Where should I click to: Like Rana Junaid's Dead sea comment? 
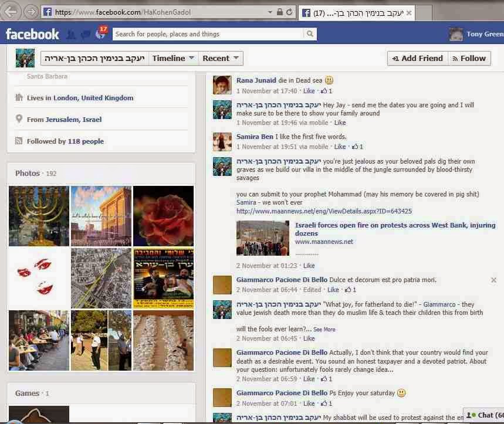pyautogui.click(x=309, y=91)
